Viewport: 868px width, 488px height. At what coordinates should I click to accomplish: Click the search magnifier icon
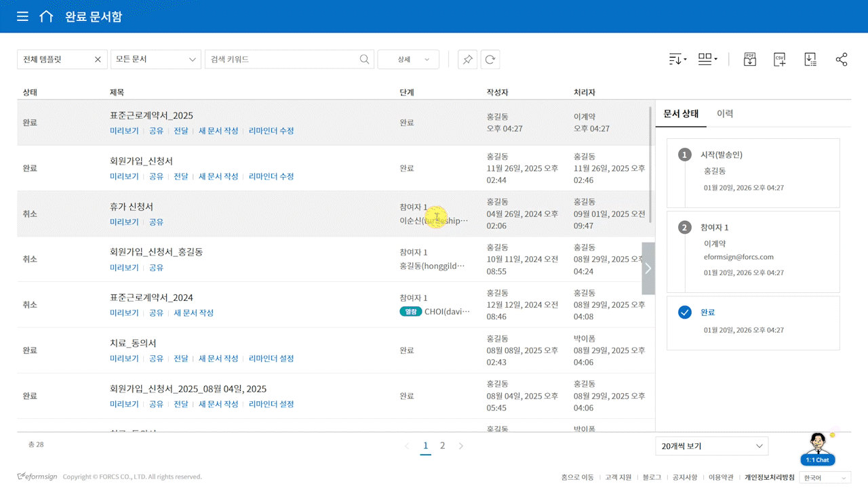365,60
